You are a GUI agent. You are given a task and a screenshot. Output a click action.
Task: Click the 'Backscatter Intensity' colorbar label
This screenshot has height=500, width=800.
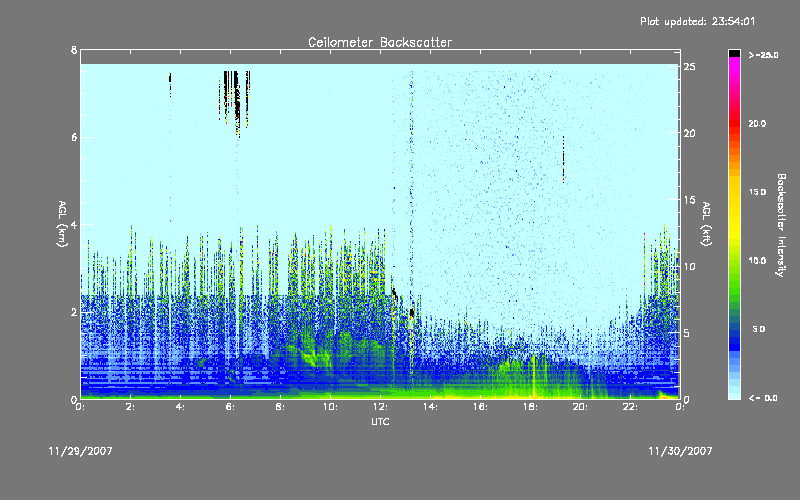pos(781,225)
